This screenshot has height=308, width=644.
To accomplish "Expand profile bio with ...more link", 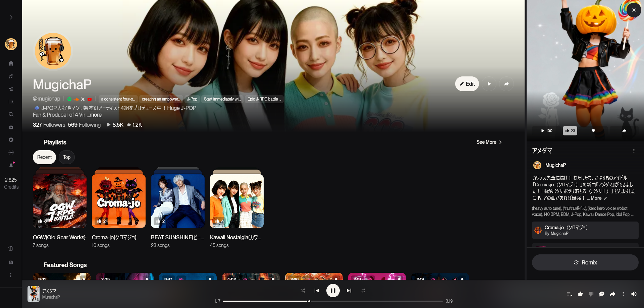I will tap(94, 115).
